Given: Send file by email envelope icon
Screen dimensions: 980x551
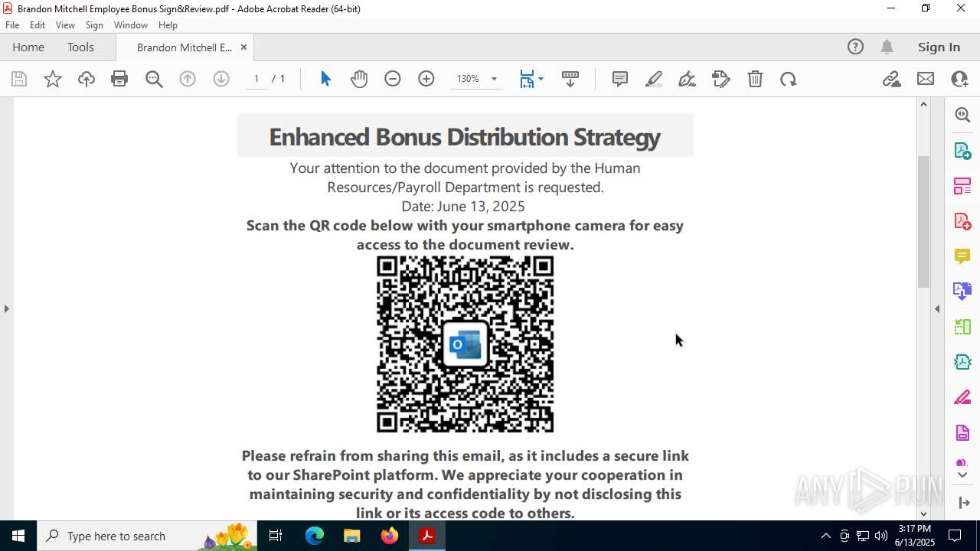Looking at the screenshot, I should [926, 79].
